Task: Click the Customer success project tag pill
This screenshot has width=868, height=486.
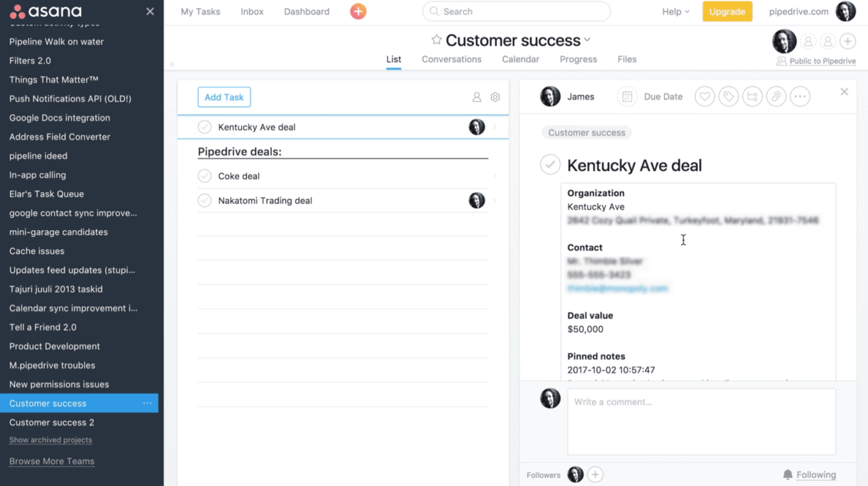Action: 587,132
